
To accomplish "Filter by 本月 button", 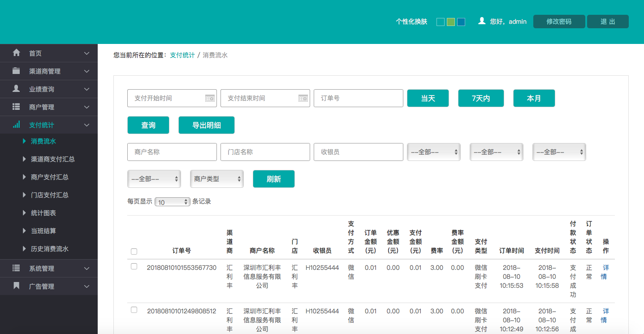I will (x=534, y=98).
